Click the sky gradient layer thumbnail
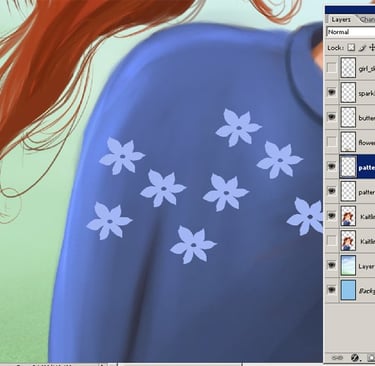This screenshot has width=375, height=366. click(x=348, y=265)
